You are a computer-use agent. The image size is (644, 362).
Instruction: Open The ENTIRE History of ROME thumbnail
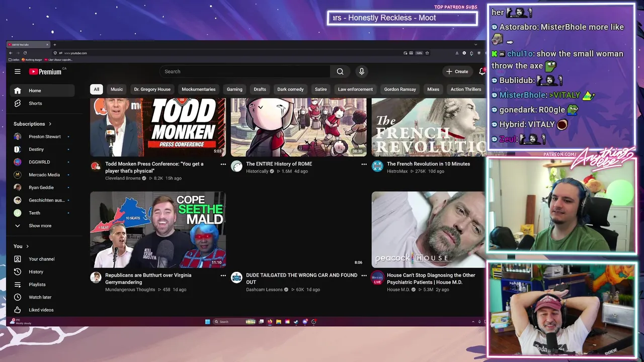[299, 127]
